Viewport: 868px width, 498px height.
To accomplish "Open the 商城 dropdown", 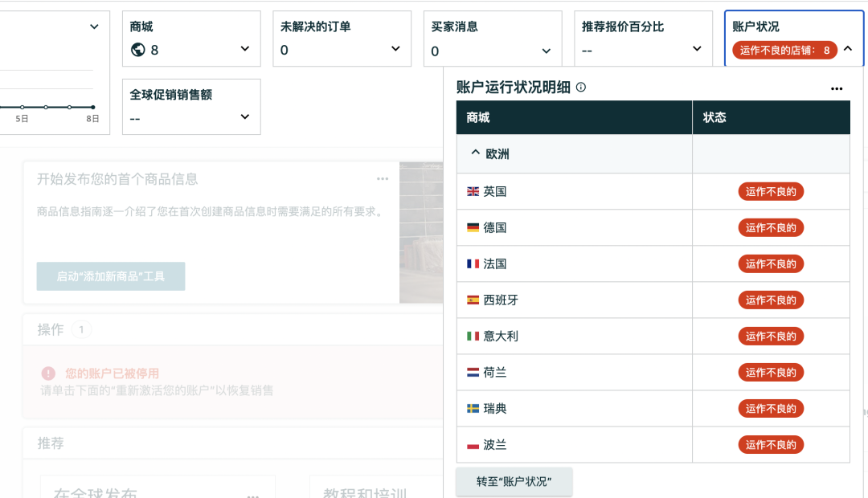I will pos(244,50).
